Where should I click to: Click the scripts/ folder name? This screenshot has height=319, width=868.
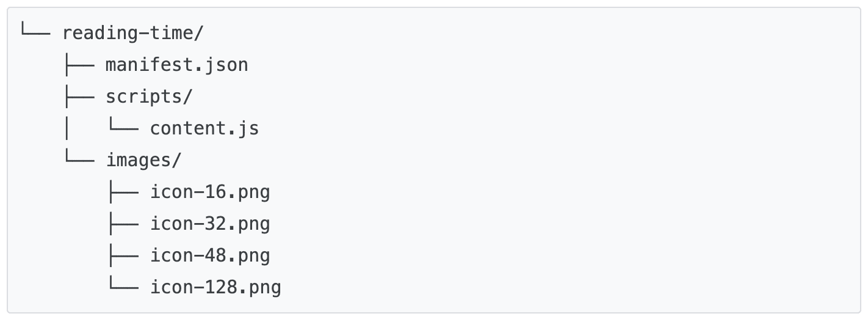[x=149, y=97]
